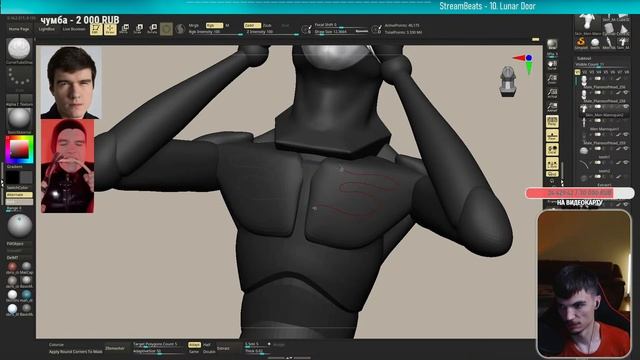The image size is (640, 360).
Task: Select the V4 subtool folder tab
Action: click(x=599, y=72)
